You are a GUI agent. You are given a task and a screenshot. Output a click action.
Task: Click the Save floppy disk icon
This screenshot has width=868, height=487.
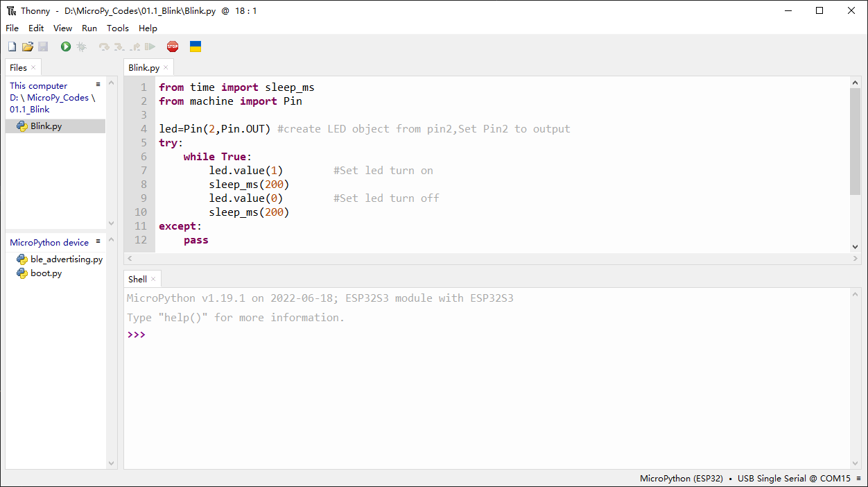point(43,46)
